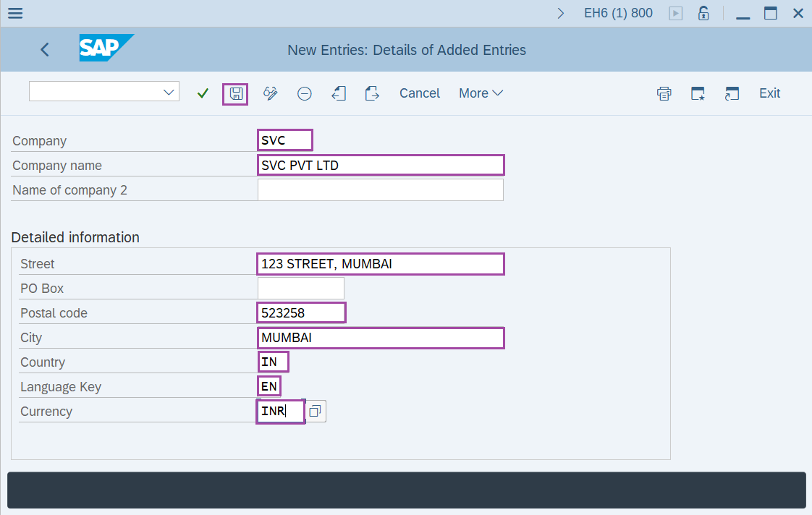Click the back arrow beside the SAP logo
Viewport: 812px width, 515px height.
[44, 49]
